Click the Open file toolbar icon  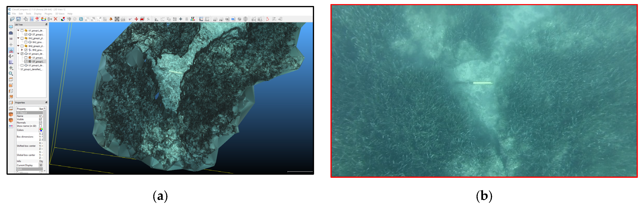click(12, 19)
